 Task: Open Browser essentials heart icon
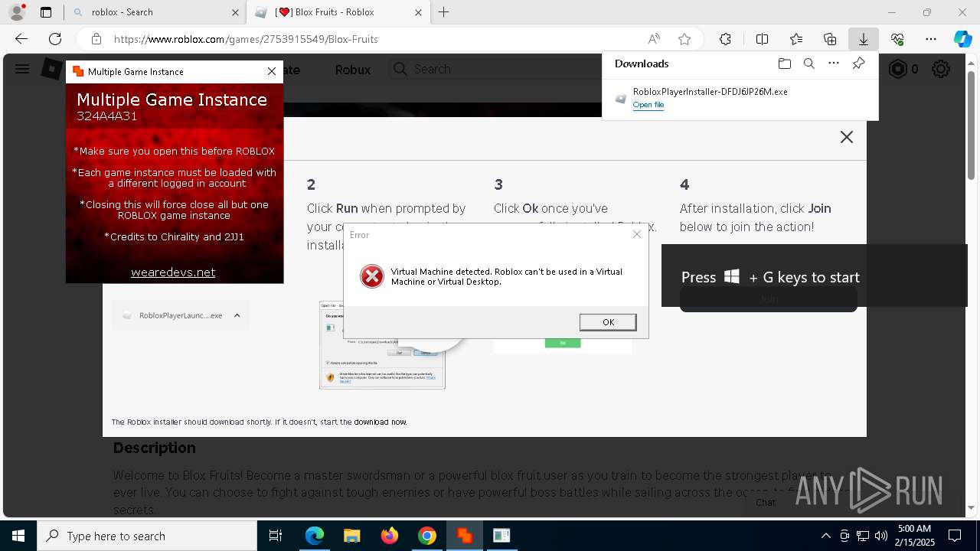[x=897, y=39]
